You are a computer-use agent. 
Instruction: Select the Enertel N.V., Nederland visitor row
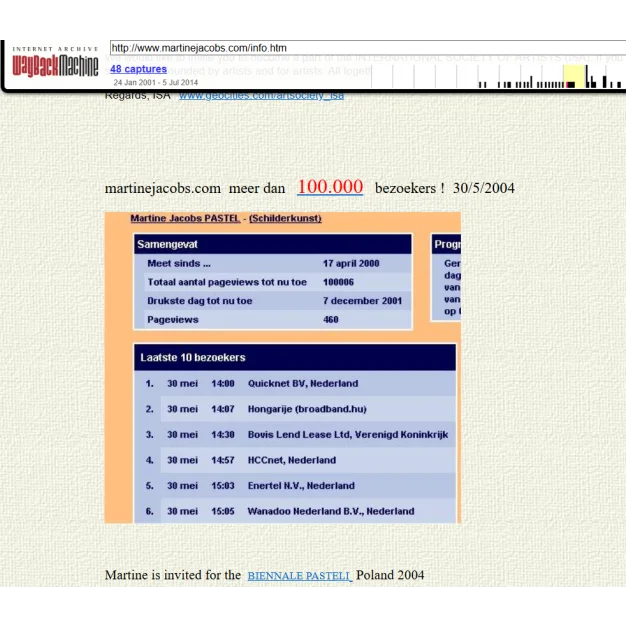pos(294,486)
